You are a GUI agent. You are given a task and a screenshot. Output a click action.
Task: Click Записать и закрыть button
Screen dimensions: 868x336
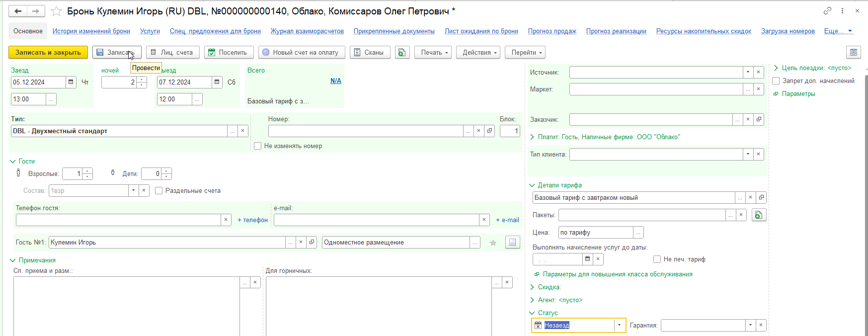pos(48,52)
